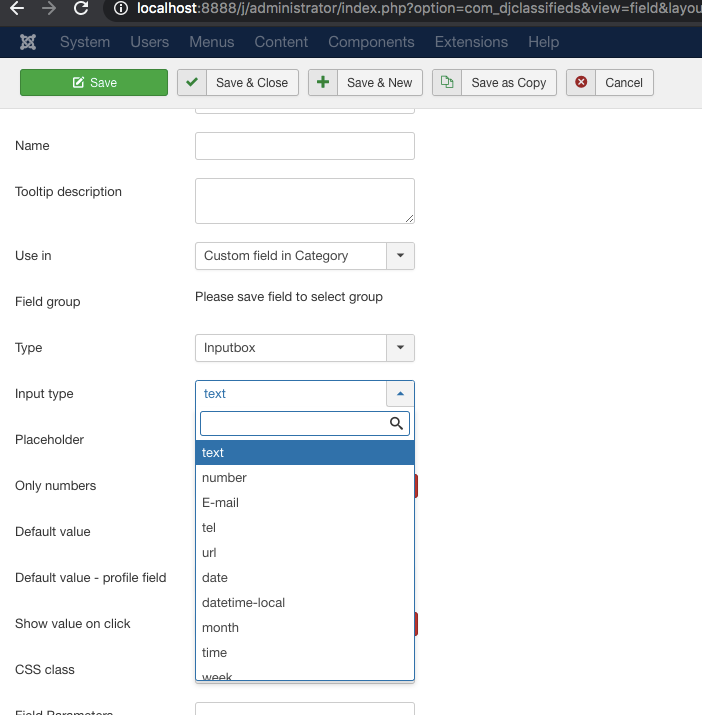This screenshot has height=715, width=702.
Task: Click the Name input field
Action: [305, 146]
